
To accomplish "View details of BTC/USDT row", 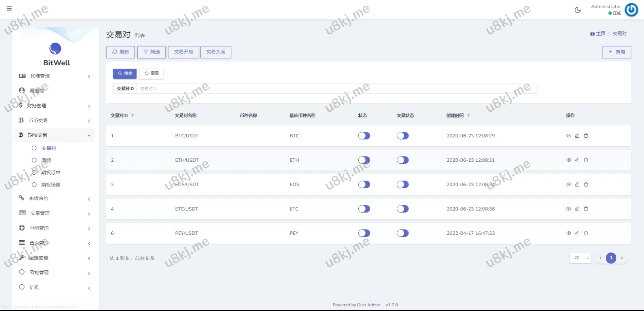I will point(569,136).
